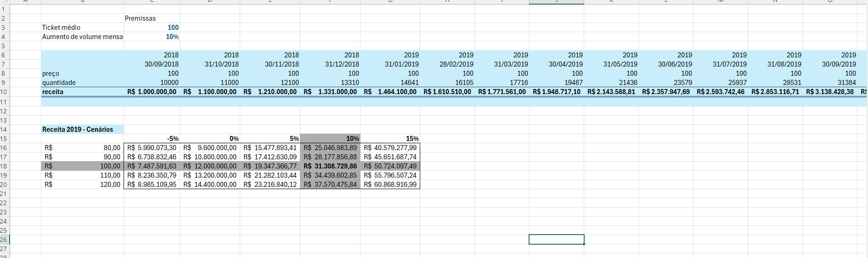Viewport: 868px width, 258px height.
Task: Click the date cell 30/09/2018
Action: [152, 64]
